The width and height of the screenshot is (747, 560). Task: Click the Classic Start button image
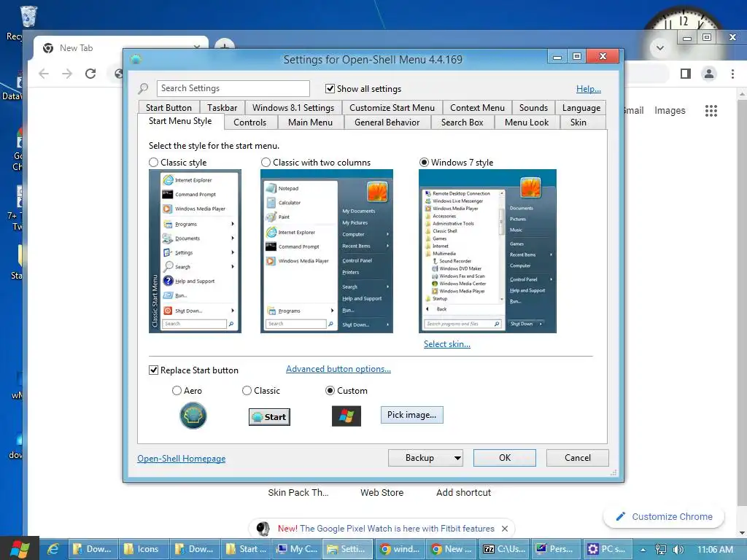coord(269,416)
